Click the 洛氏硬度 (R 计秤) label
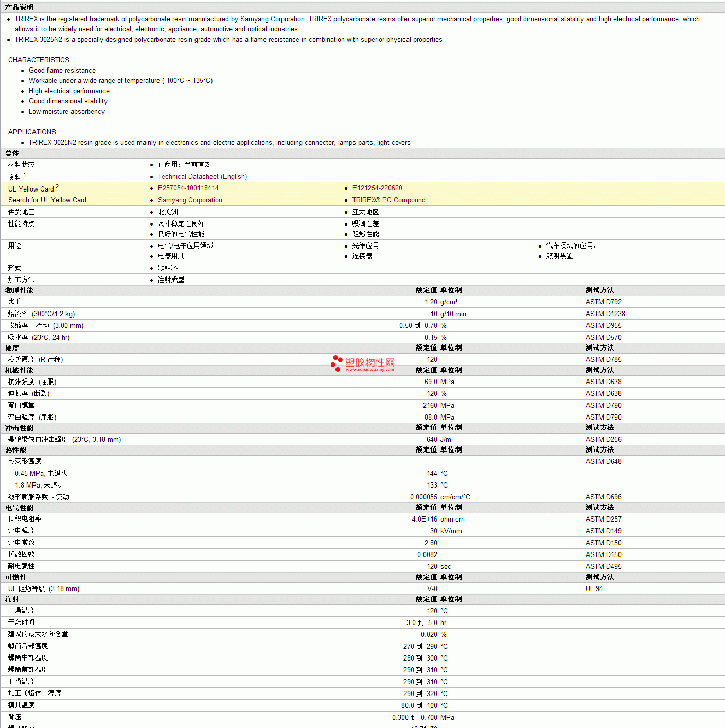Viewport: 725px width, 728px height. coord(36,359)
